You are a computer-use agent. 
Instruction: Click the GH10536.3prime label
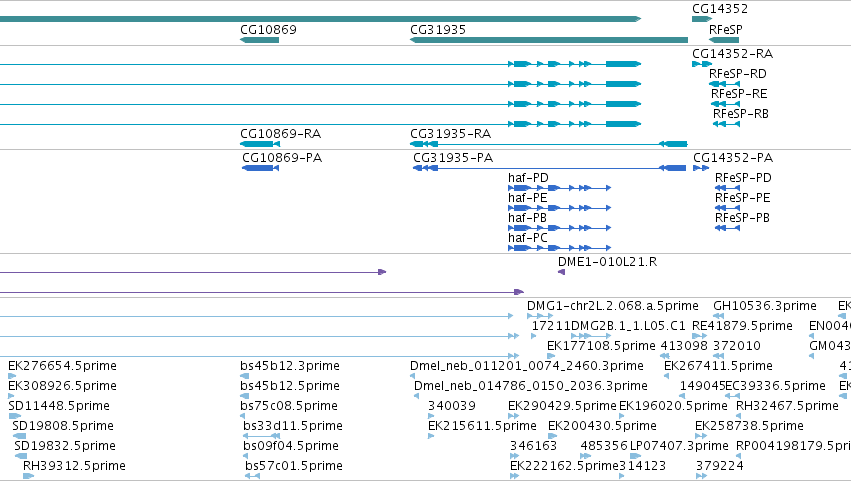click(x=765, y=306)
